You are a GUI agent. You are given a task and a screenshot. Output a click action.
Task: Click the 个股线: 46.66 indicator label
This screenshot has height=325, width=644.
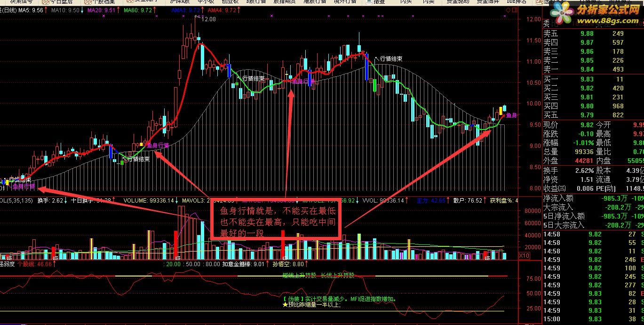[x=35, y=264]
